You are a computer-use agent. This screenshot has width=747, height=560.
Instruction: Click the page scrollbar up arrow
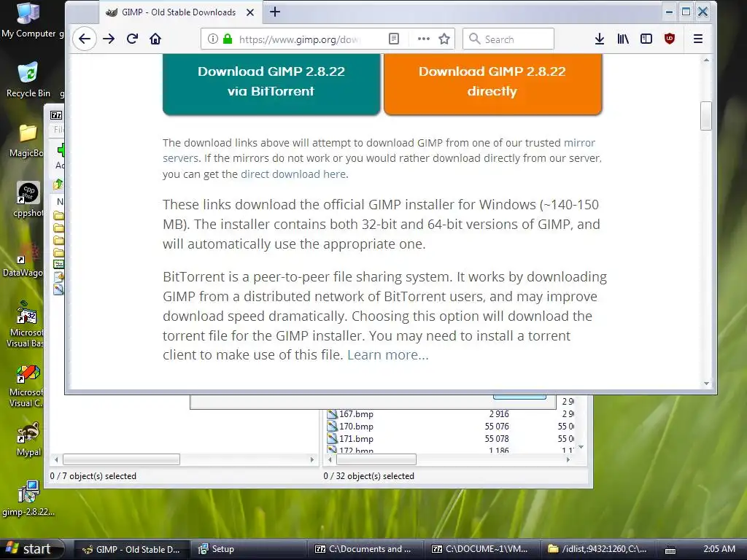[706, 60]
